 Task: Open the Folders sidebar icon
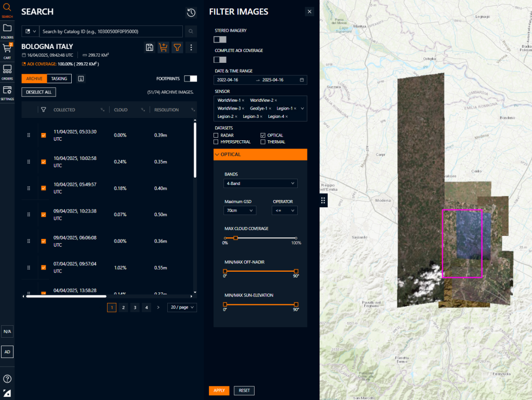pos(7,29)
